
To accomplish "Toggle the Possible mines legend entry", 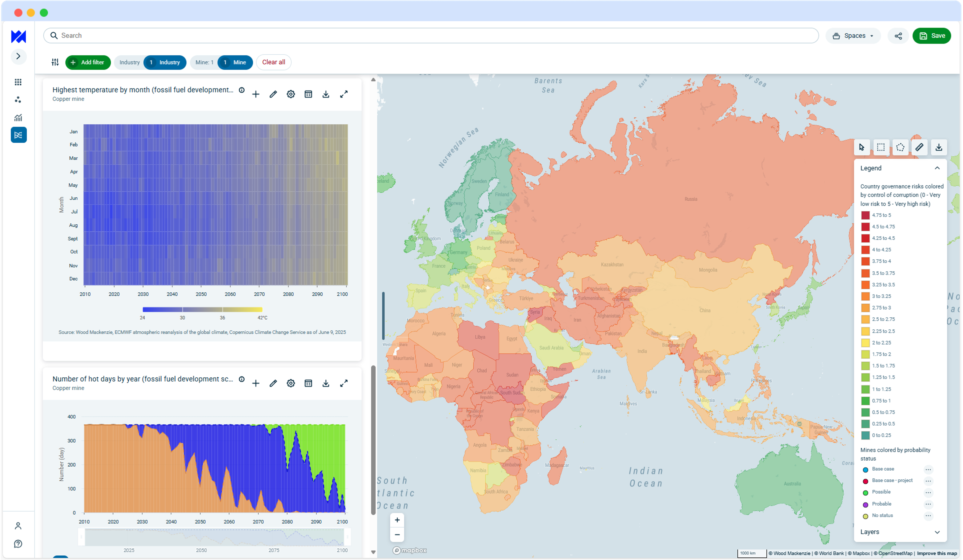I will [881, 492].
